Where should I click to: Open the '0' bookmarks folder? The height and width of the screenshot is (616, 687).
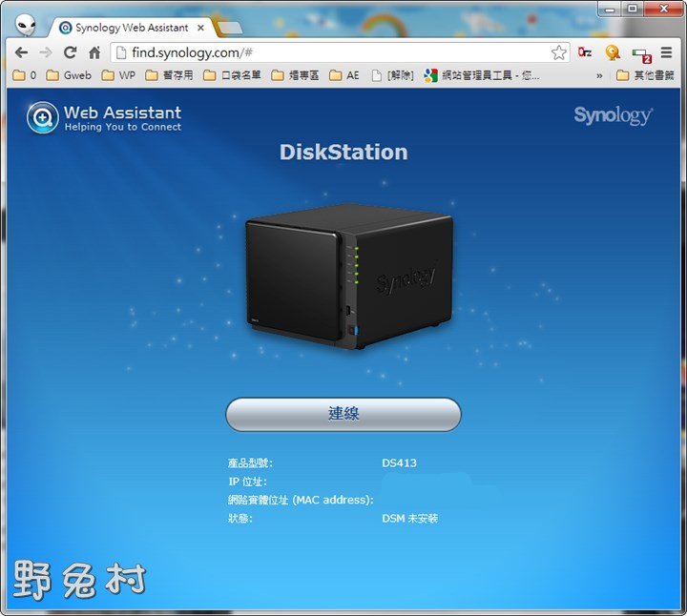(x=25, y=75)
